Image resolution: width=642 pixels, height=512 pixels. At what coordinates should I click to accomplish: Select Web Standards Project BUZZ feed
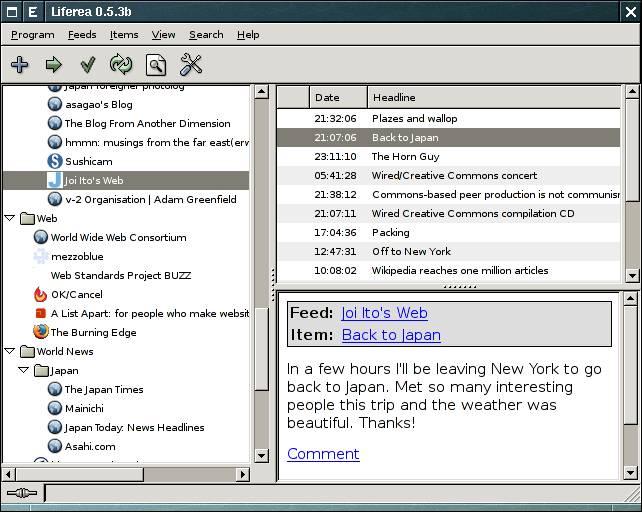click(x=120, y=275)
